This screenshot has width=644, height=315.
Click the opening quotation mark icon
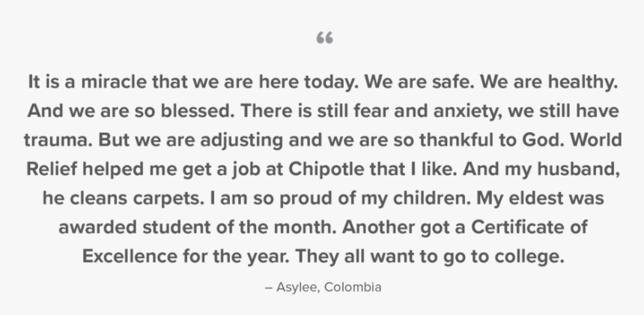point(324,37)
